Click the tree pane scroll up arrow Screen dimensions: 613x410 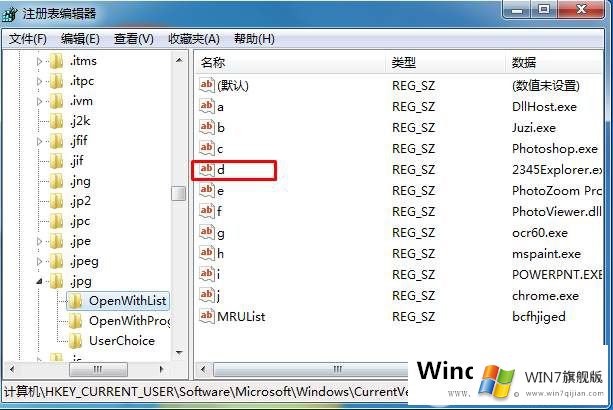(179, 61)
